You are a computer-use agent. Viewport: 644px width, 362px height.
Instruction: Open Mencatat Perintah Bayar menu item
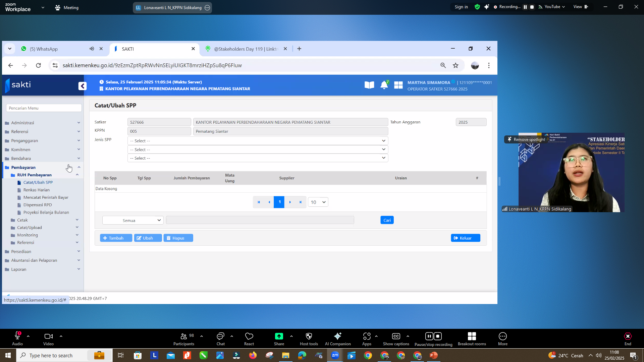click(46, 197)
